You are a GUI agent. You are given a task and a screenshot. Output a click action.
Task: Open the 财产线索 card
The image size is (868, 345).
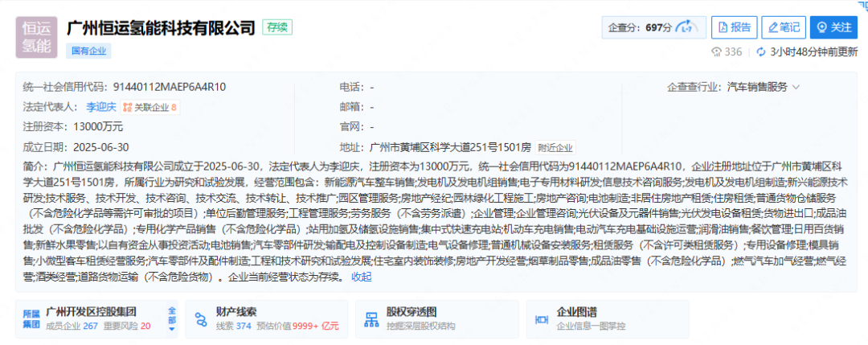[267, 319]
